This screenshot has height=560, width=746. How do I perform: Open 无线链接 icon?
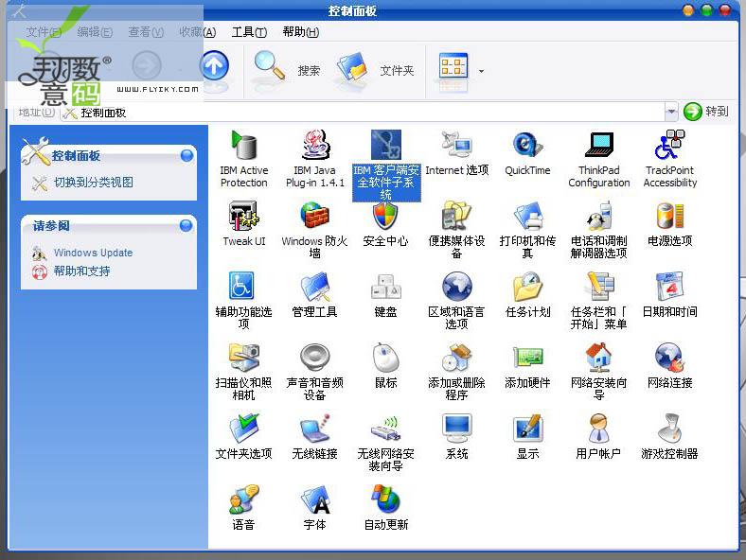pos(315,429)
